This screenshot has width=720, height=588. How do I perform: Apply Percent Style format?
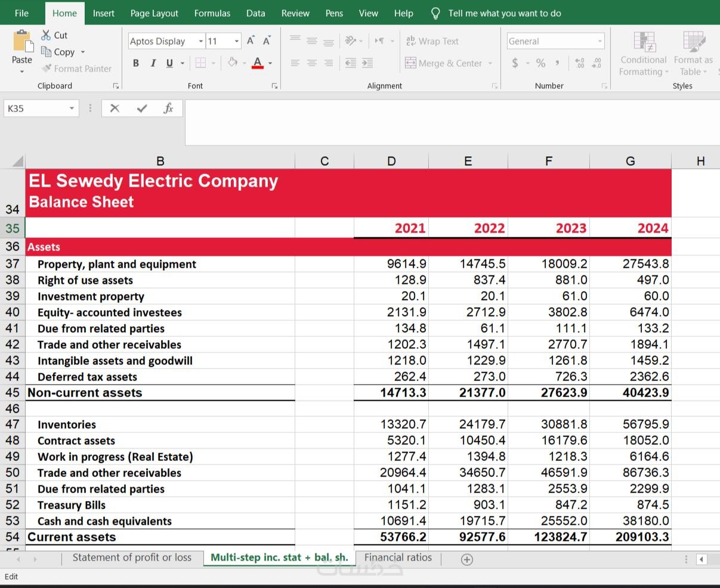point(541,63)
